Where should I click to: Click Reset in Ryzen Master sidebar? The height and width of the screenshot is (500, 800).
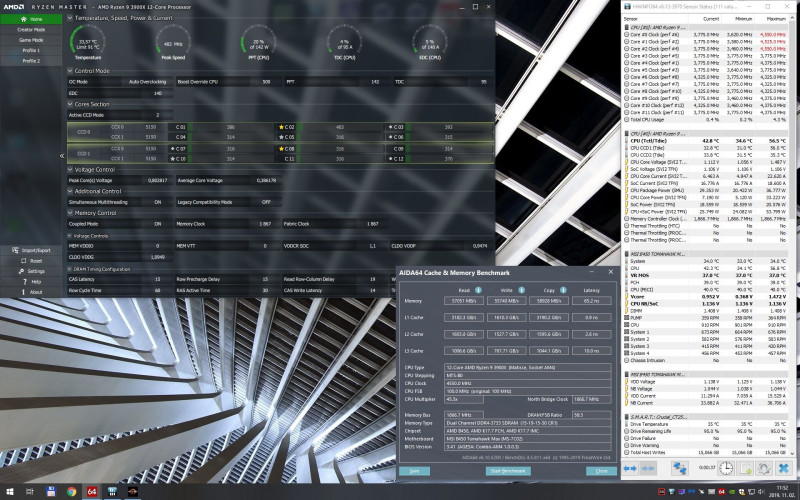(x=31, y=261)
